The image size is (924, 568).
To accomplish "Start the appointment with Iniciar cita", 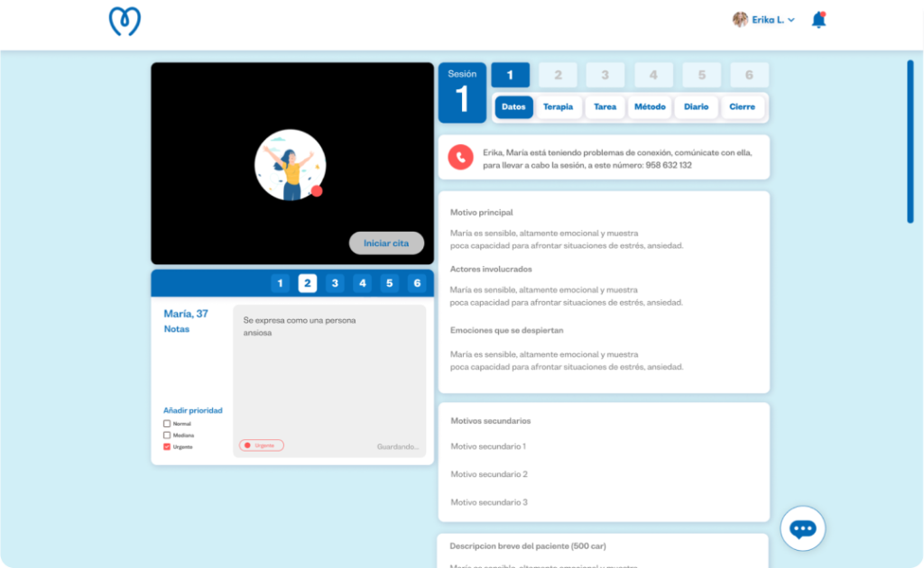I will pos(386,243).
